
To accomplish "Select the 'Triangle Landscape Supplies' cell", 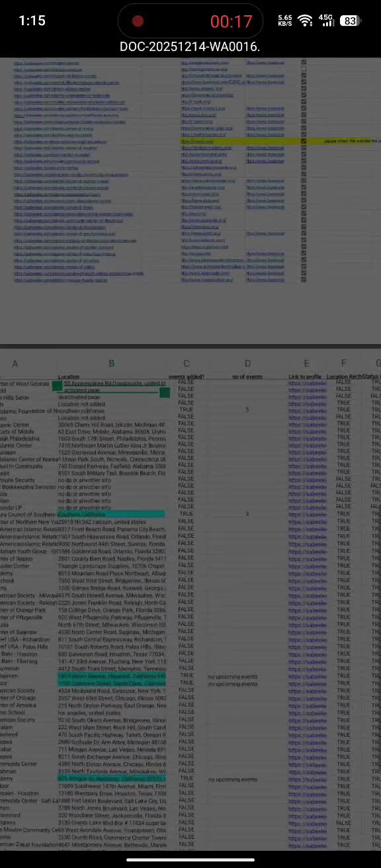I will tap(111, 566).
